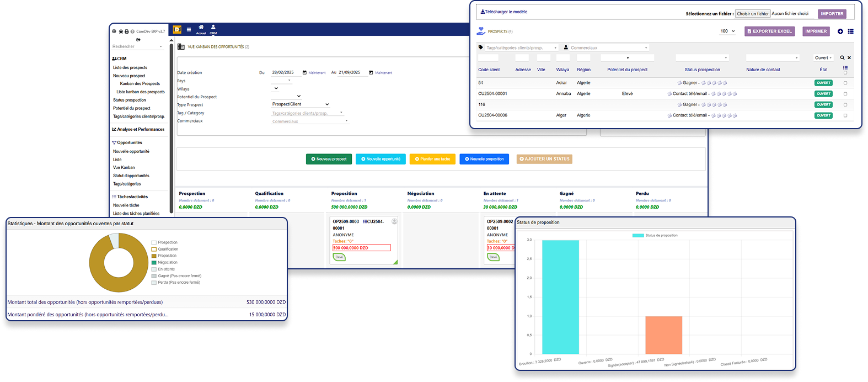This screenshot has width=868, height=382.
Task: Open the Wilaya dropdown in filter form
Action: [x=276, y=88]
